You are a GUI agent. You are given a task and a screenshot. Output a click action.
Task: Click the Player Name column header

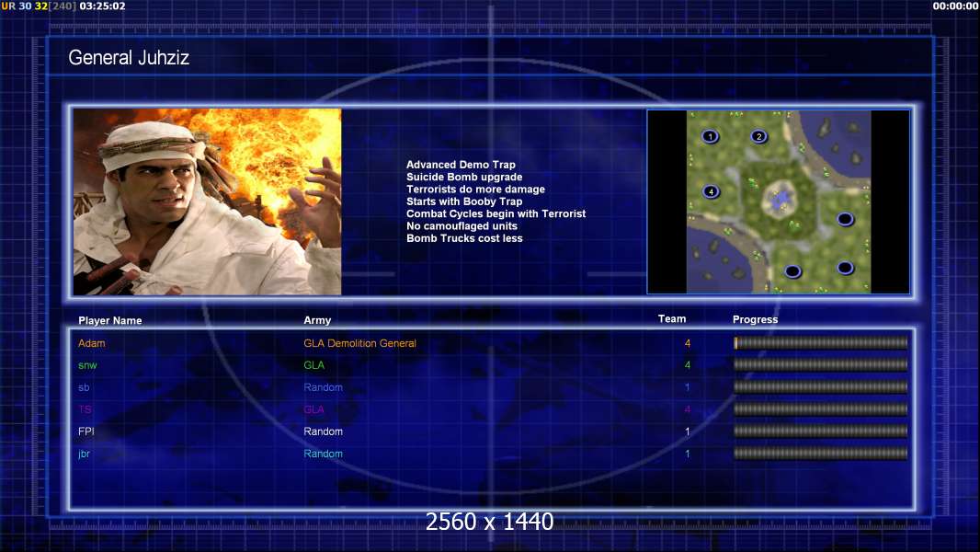[x=110, y=321]
